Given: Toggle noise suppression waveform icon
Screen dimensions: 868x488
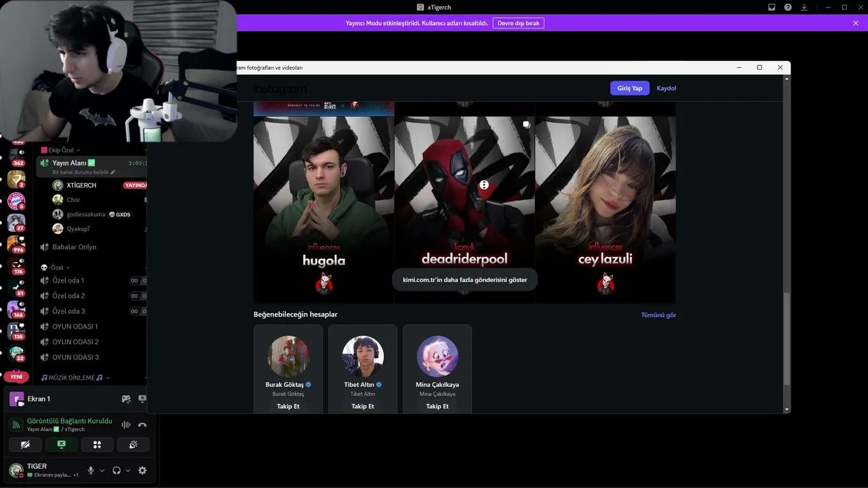Looking at the screenshot, I should [126, 425].
